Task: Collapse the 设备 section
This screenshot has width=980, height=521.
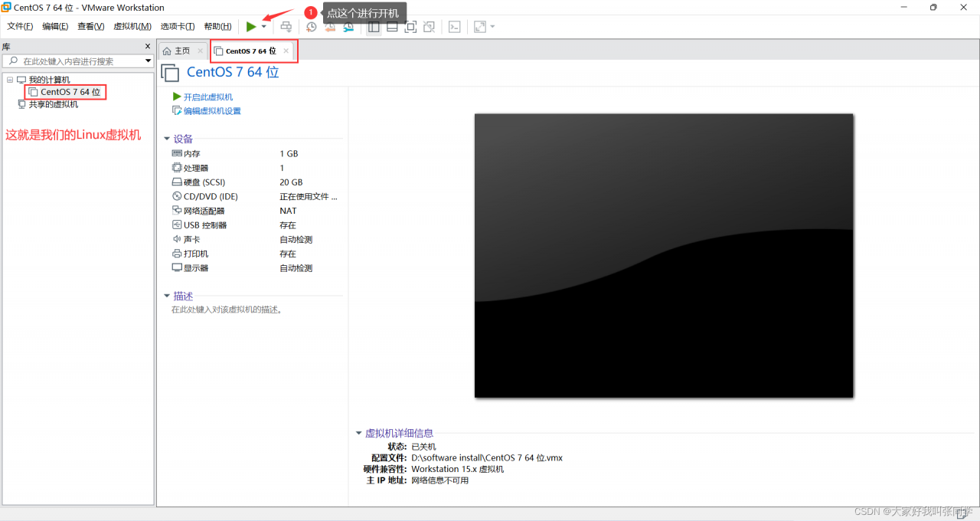Action: click(167, 139)
